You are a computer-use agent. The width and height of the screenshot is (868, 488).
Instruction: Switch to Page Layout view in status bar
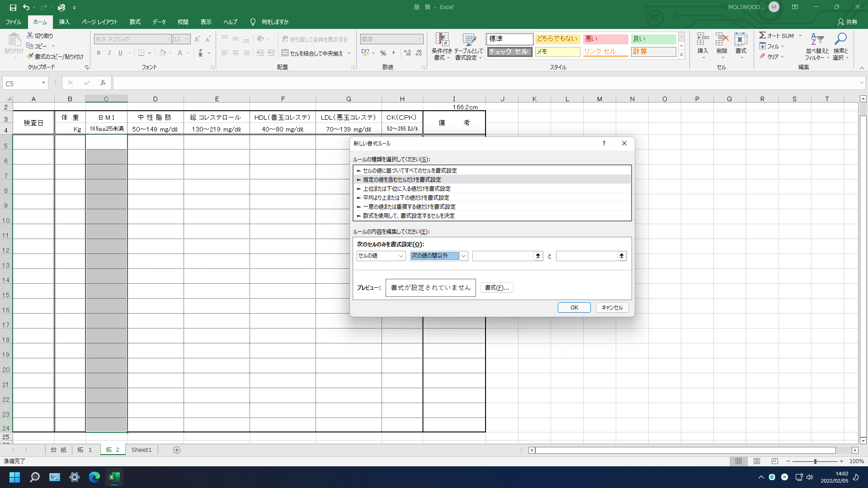(756, 461)
